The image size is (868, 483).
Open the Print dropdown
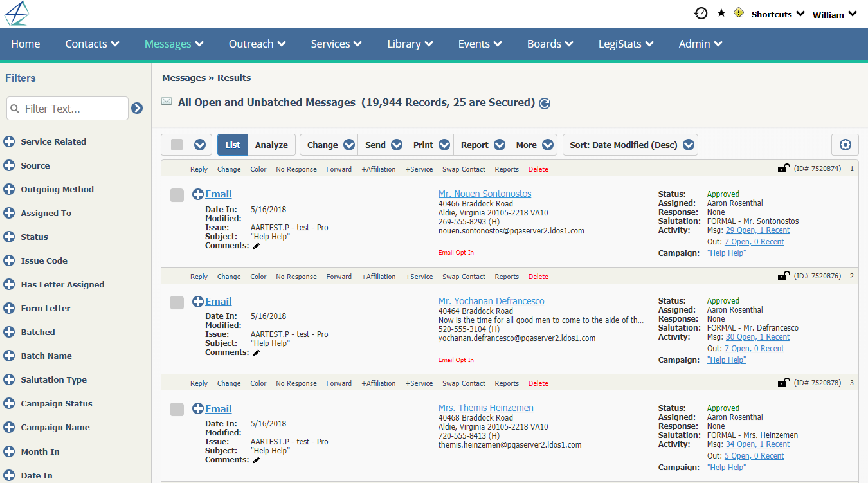click(431, 145)
